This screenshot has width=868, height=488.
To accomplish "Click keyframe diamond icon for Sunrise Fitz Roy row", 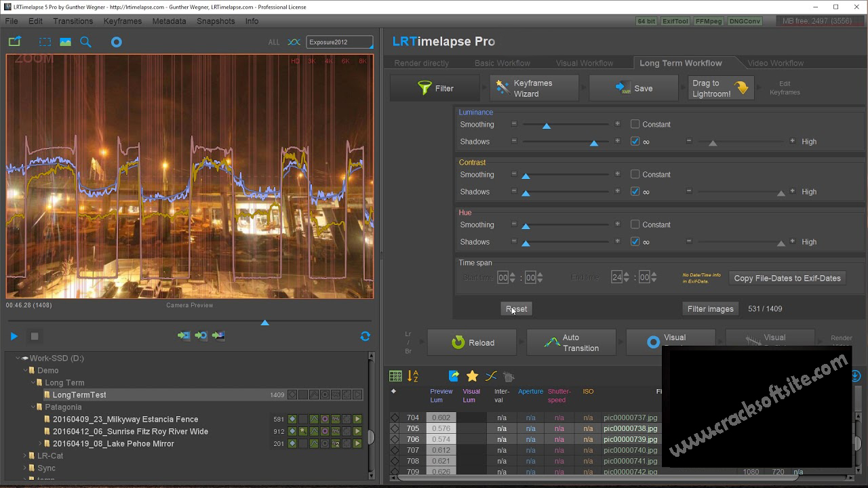I will (292, 431).
